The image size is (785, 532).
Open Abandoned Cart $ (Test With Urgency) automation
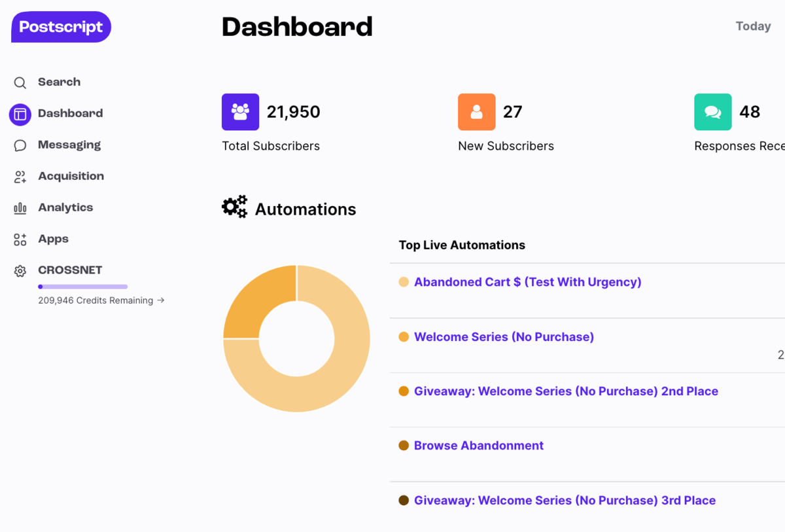click(x=527, y=282)
